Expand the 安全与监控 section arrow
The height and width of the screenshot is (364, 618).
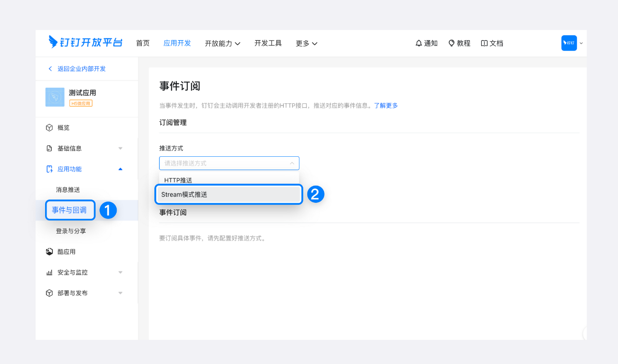pos(121,272)
